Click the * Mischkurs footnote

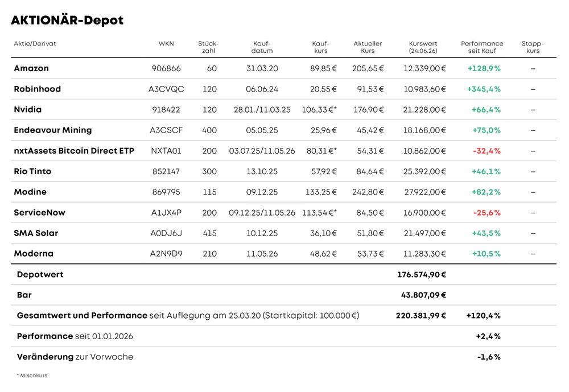coord(32,376)
